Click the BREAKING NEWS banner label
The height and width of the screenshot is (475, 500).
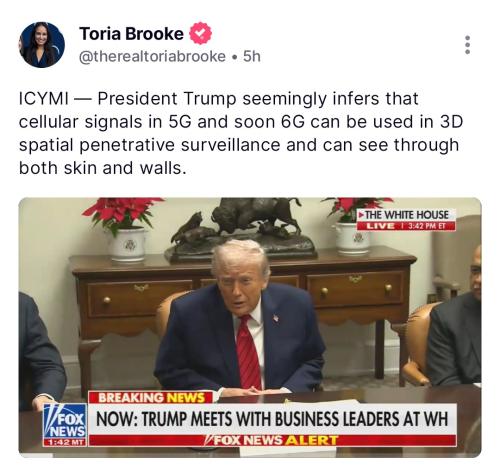click(x=151, y=398)
